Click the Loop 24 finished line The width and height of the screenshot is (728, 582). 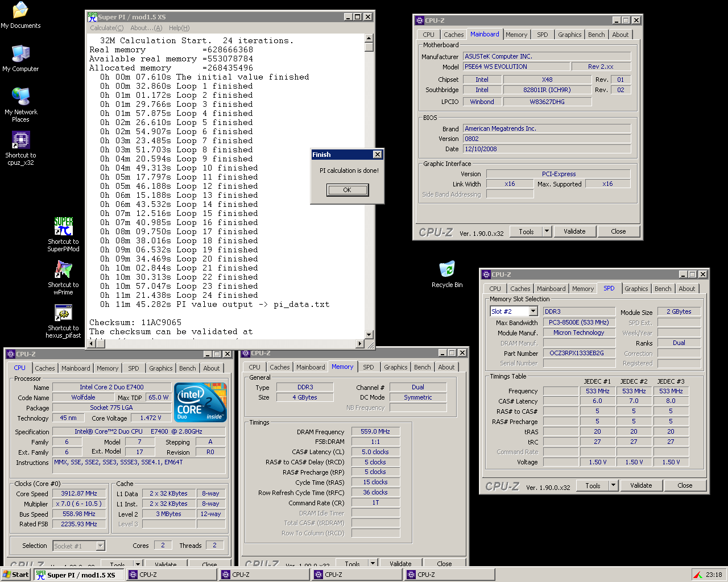(179, 295)
